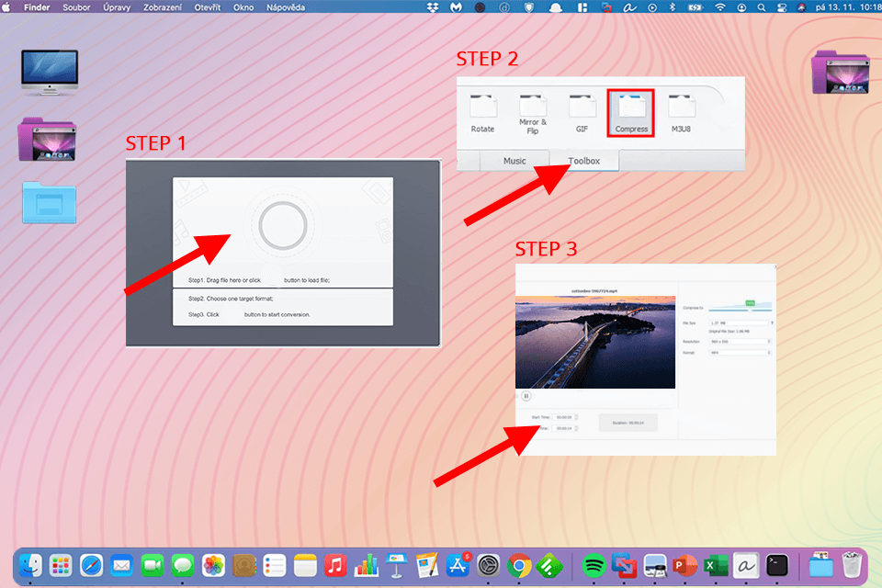
Task: Click the Duration display box
Action: click(x=628, y=423)
